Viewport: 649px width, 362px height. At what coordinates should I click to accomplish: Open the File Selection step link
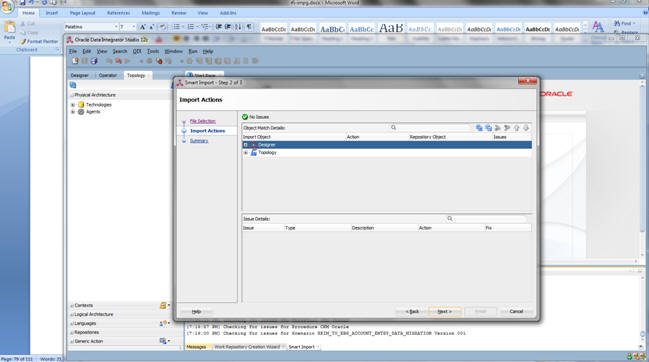202,121
